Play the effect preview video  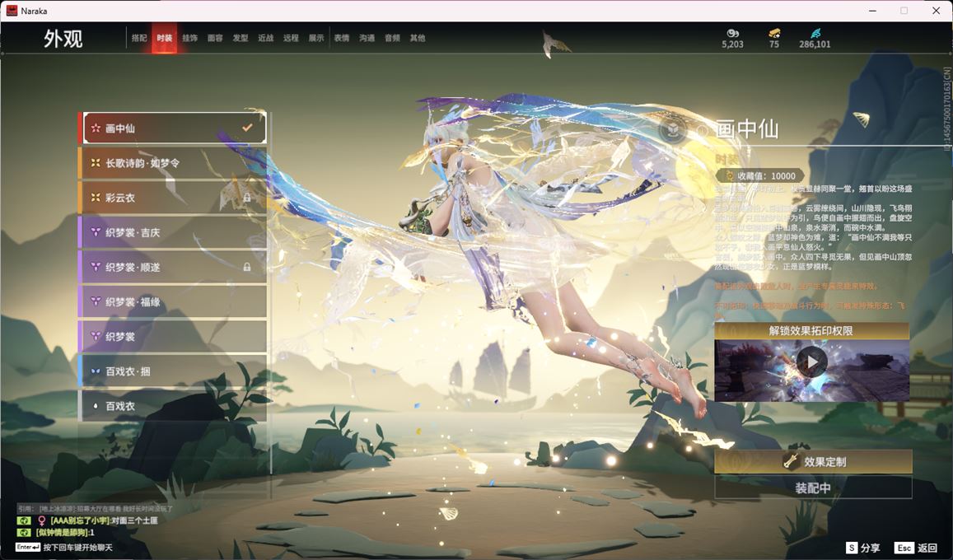pos(812,362)
